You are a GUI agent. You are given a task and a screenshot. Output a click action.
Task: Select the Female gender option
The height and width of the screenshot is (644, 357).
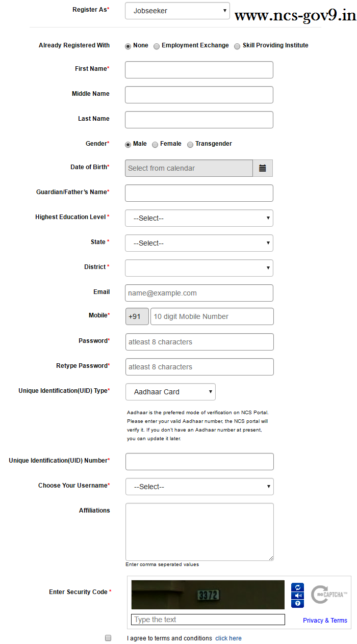(x=155, y=145)
